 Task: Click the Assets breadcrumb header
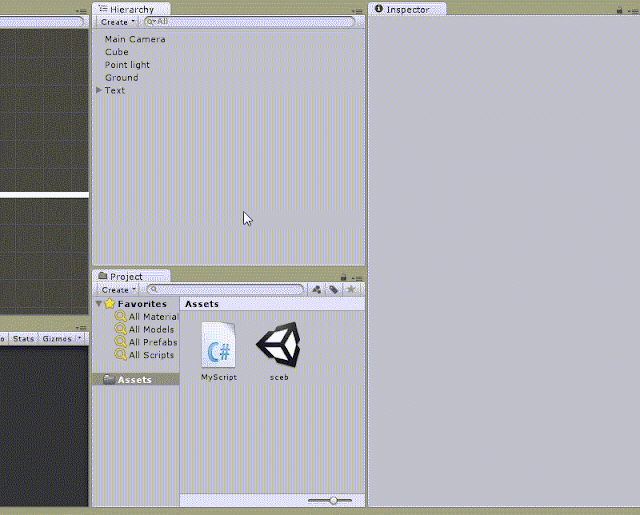coord(202,304)
